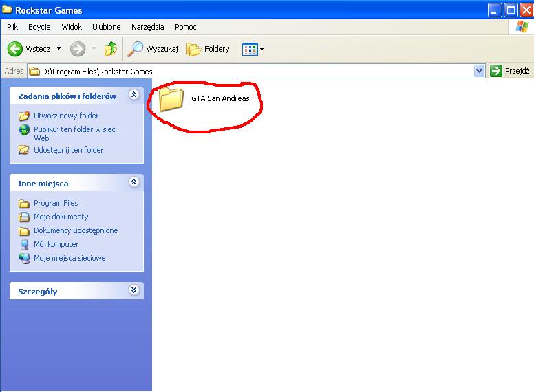Screen dimensions: 534x392
Task: Click Udostępnij ten folder link
Action: 68,150
